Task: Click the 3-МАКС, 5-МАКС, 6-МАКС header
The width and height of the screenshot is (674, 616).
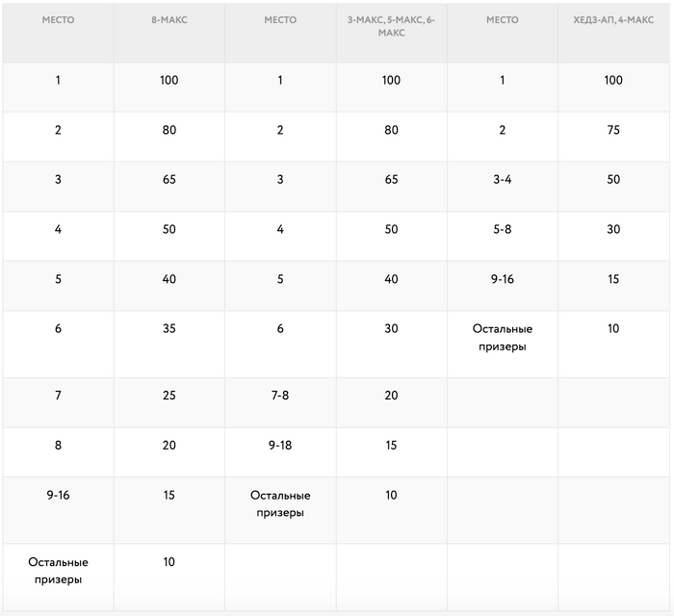Action: 391,26
